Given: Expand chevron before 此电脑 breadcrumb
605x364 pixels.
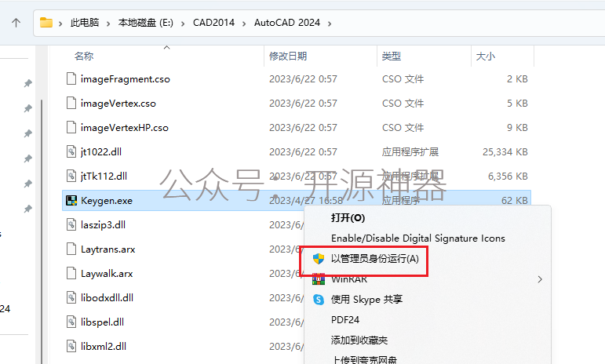Looking at the screenshot, I should click(60, 24).
